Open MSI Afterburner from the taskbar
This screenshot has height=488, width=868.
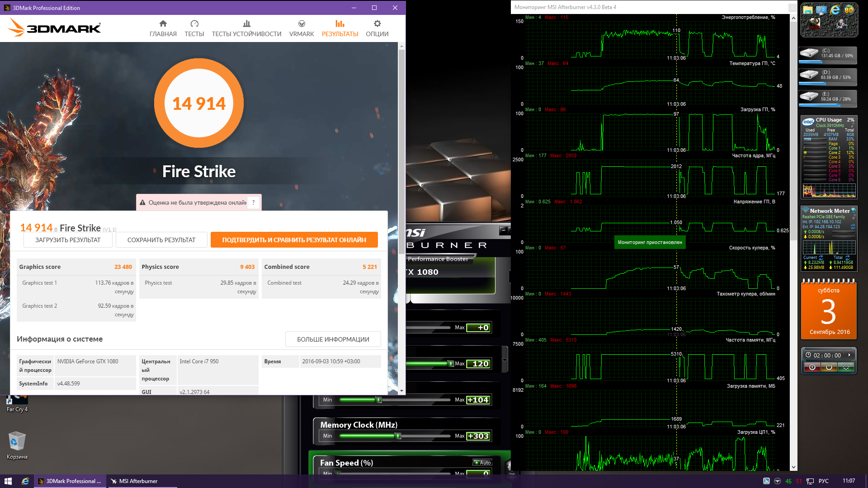[138, 481]
